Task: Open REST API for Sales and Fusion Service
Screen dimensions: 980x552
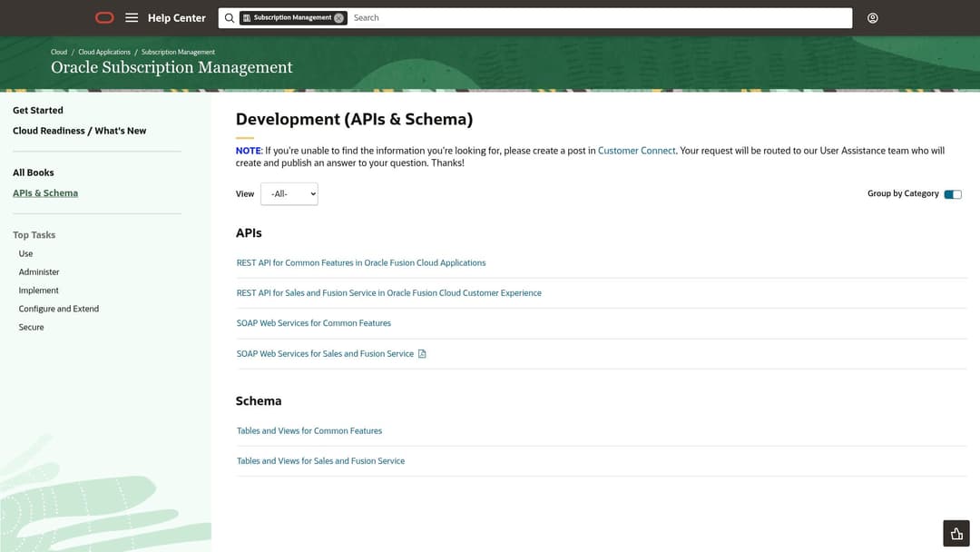Action: [388, 293]
